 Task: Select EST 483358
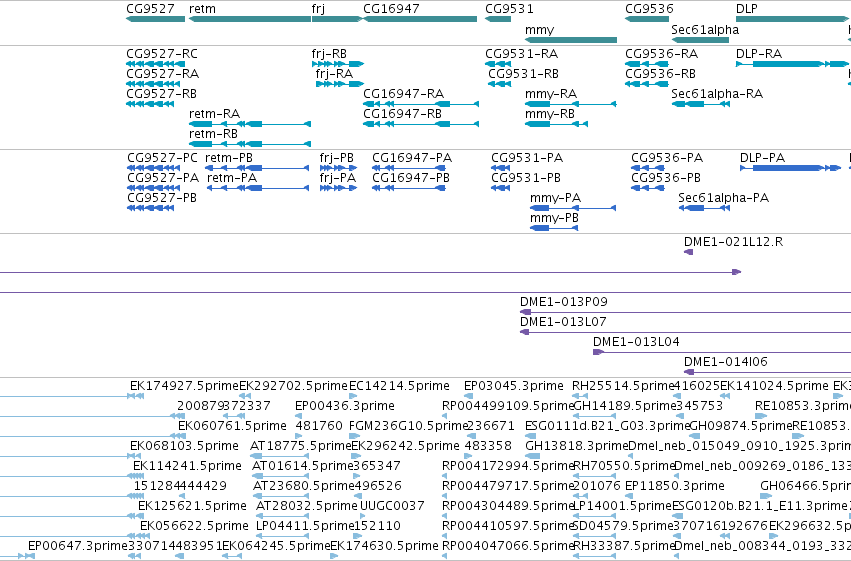tap(488, 446)
